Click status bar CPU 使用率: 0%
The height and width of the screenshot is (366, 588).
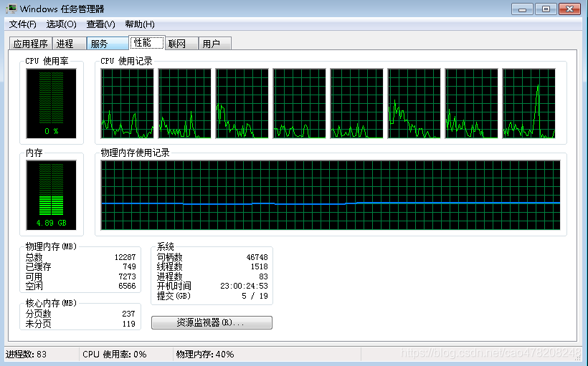115,355
